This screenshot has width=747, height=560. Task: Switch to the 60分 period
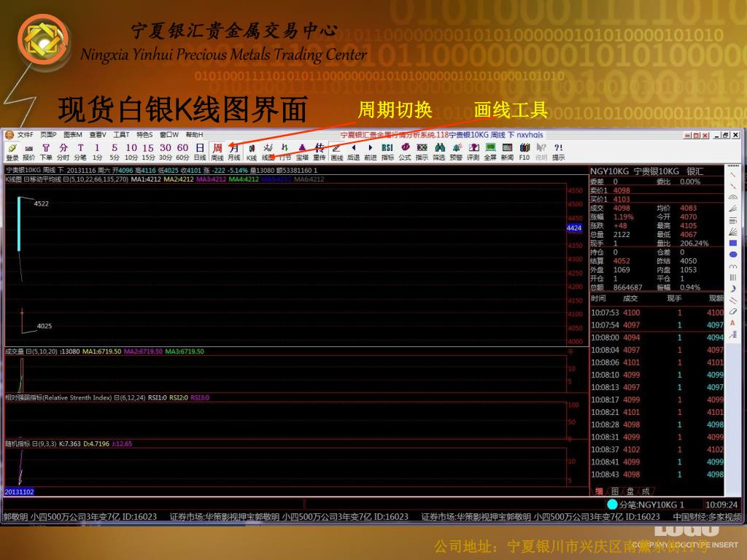182,152
